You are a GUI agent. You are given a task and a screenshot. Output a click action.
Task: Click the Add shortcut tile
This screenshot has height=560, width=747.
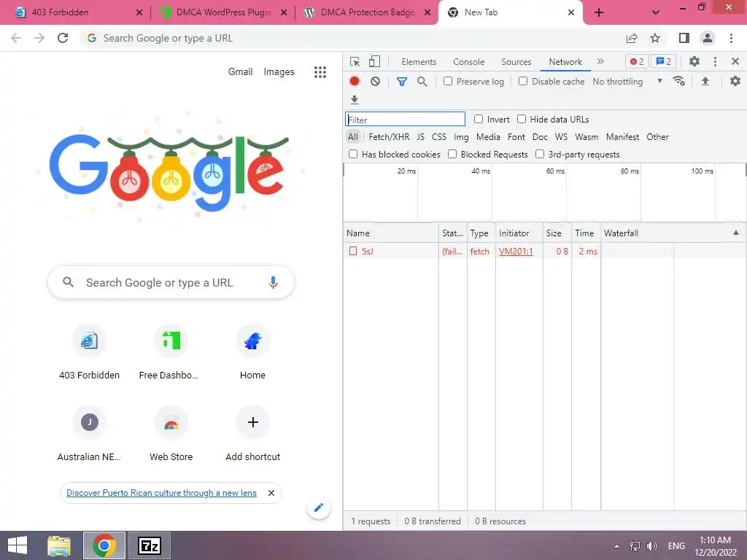(253, 435)
